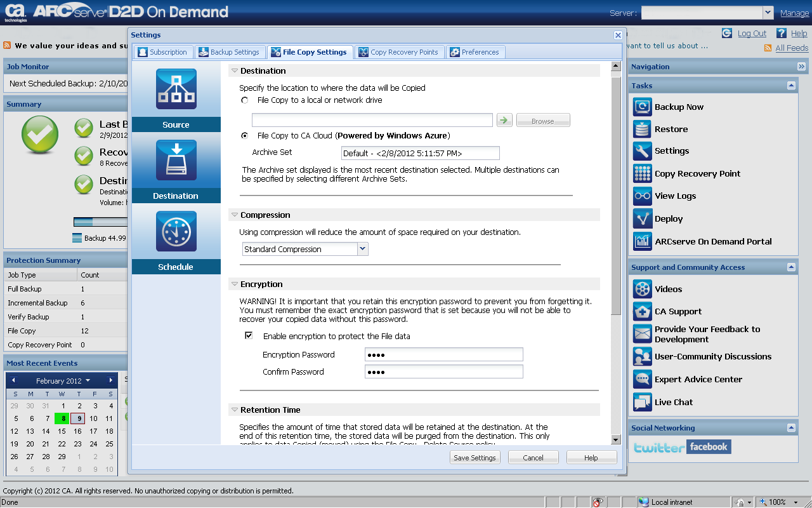Select the Source icon in the Settings sidebar
The width and height of the screenshot is (812, 508).
coord(176,89)
